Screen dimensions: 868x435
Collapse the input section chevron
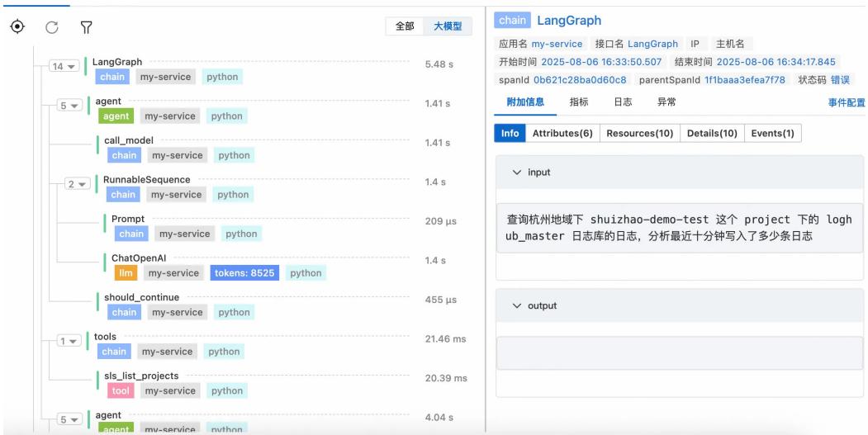[517, 172]
